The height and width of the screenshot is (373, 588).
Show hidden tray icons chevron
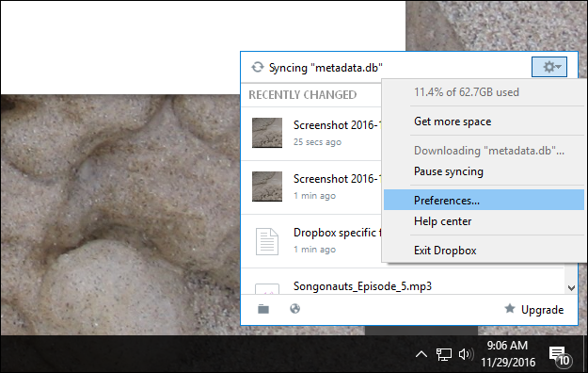tap(421, 354)
